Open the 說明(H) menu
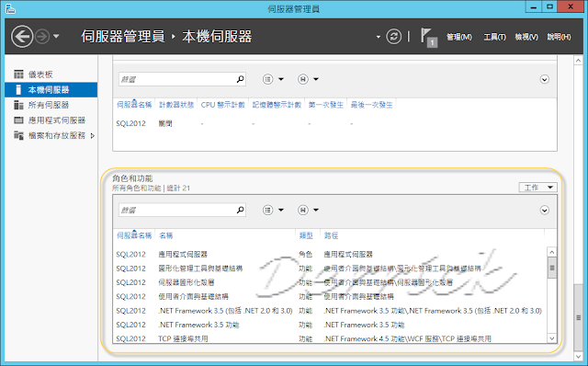Screen dimensions: 588x366 (559, 37)
